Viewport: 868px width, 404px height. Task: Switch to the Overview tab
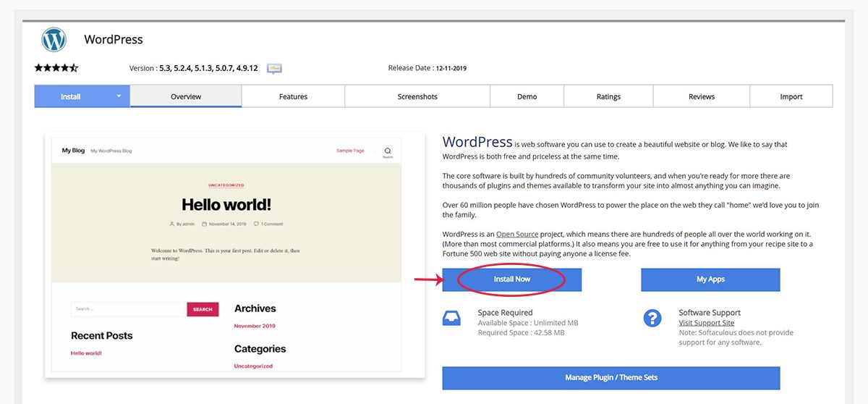point(186,96)
